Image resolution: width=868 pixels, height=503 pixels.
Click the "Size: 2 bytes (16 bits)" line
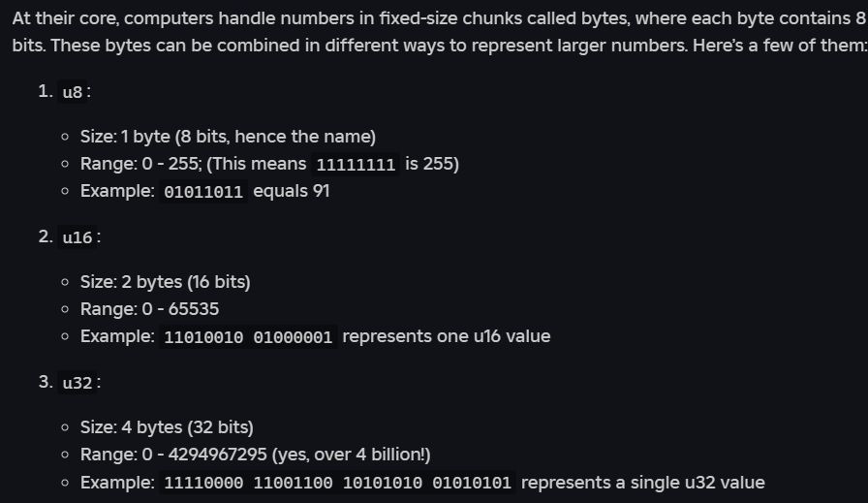pos(165,282)
